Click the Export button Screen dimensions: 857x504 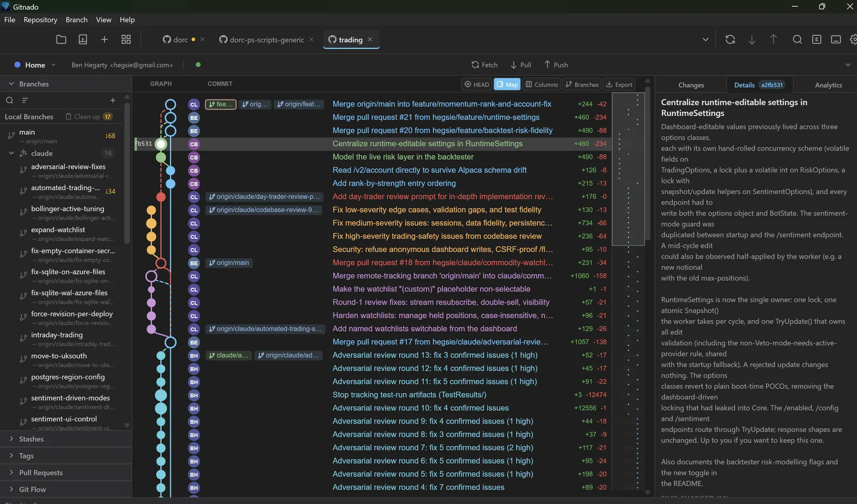click(x=619, y=85)
